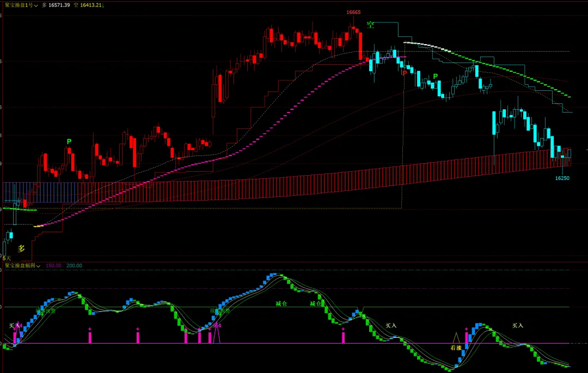Click the yellow 多 signal marker

21,248
